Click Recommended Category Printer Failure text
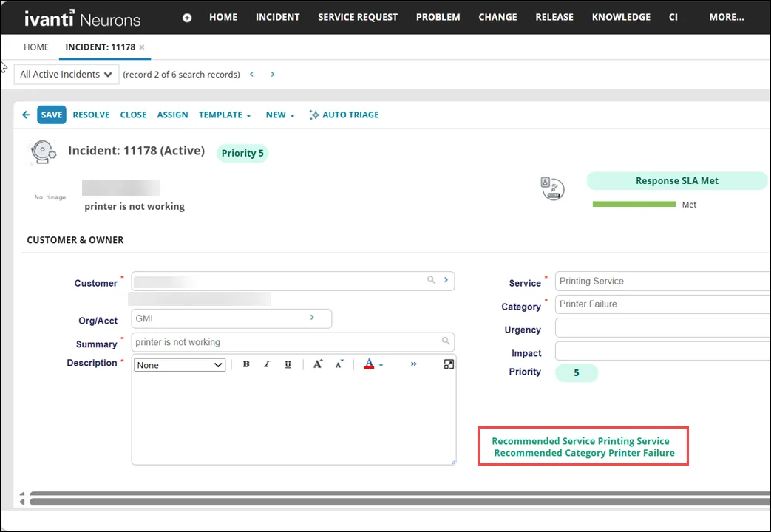Image resolution: width=771 pixels, height=532 pixels. click(584, 453)
